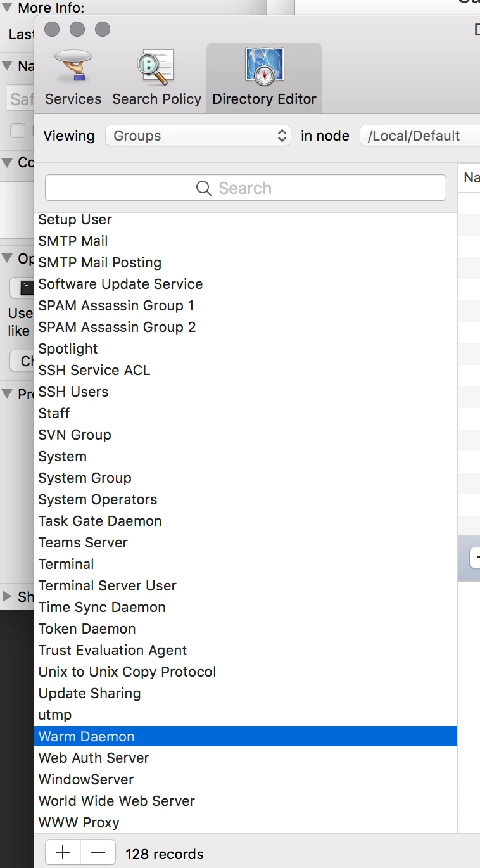Select Unix to Unix Copy Protocol group
Image resolution: width=480 pixels, height=868 pixels.
tap(246, 672)
